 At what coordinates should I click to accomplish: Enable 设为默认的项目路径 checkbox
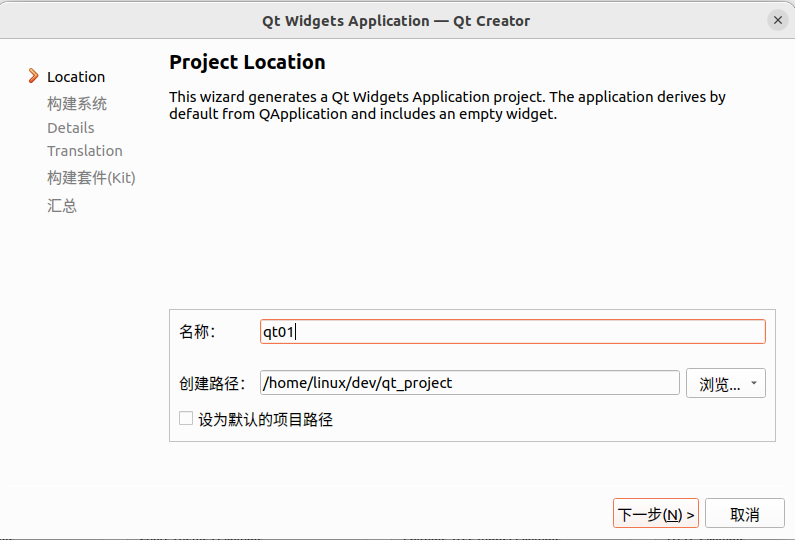pyautogui.click(x=186, y=419)
